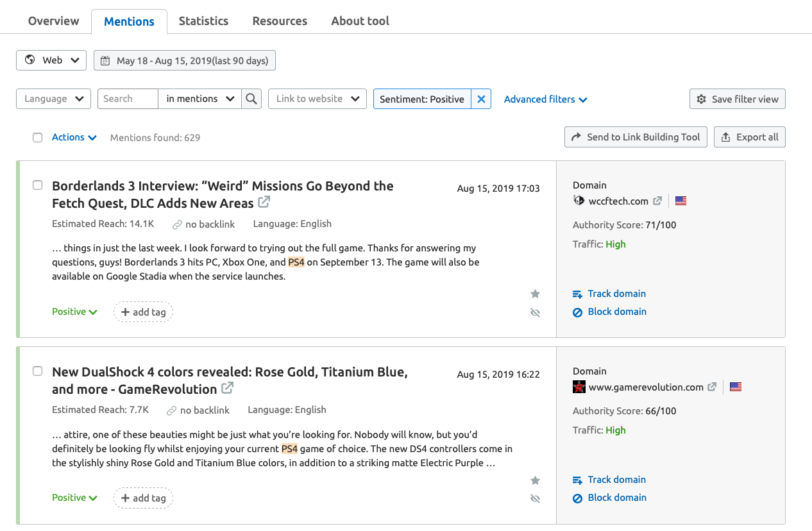Click the gamerevolution favicon
812x531 pixels.
[x=579, y=387]
